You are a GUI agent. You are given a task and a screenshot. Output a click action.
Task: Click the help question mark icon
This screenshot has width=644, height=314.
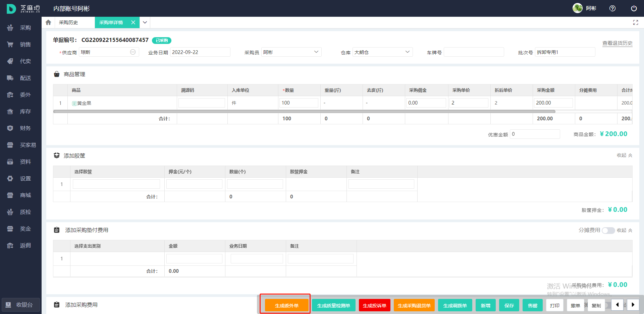click(612, 8)
